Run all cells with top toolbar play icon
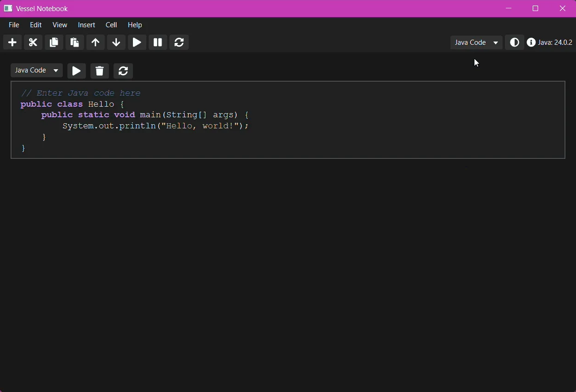Viewport: 576px width, 392px height. [137, 42]
